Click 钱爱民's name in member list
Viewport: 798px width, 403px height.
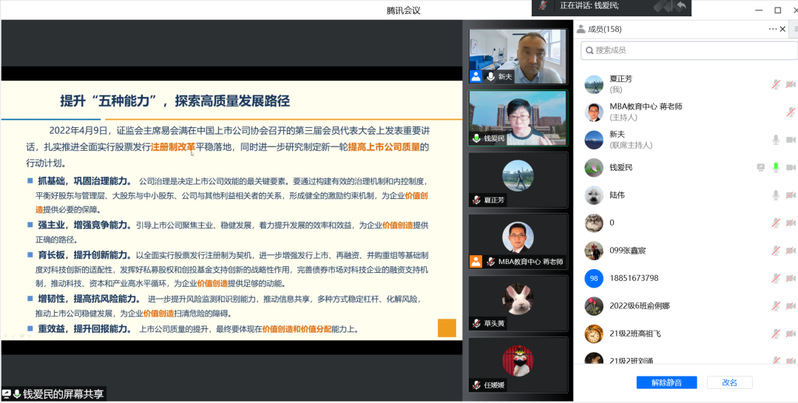[x=621, y=167]
